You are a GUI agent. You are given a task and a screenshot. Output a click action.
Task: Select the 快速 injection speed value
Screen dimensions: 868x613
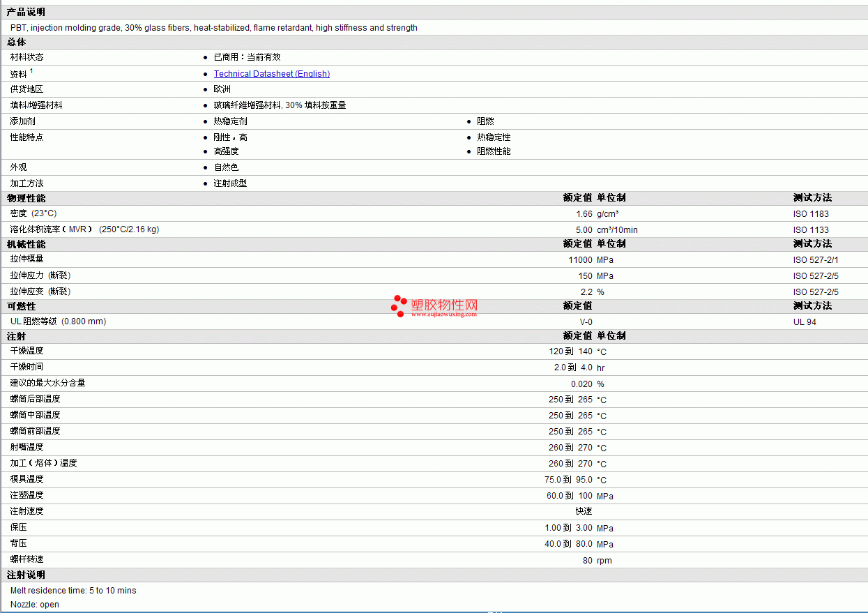click(x=584, y=511)
